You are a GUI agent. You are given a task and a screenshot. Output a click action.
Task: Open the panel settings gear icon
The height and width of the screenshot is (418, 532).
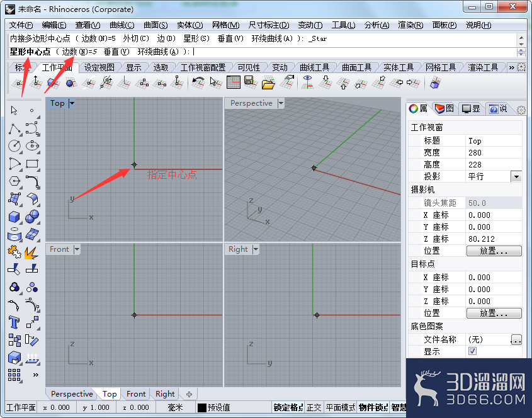coord(521,110)
